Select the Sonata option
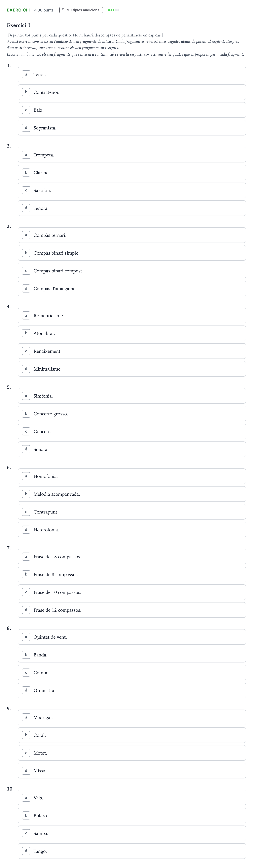253x868 pixels. (x=132, y=449)
